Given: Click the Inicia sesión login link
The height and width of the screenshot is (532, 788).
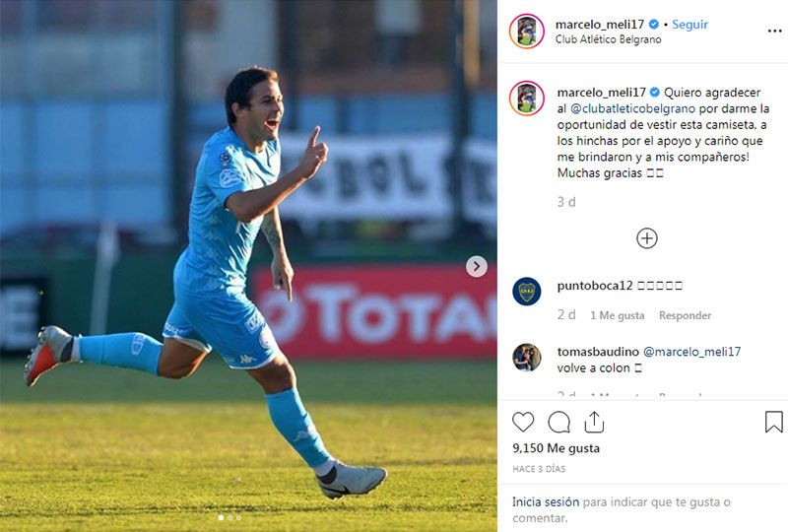Looking at the screenshot, I should tap(546, 501).
